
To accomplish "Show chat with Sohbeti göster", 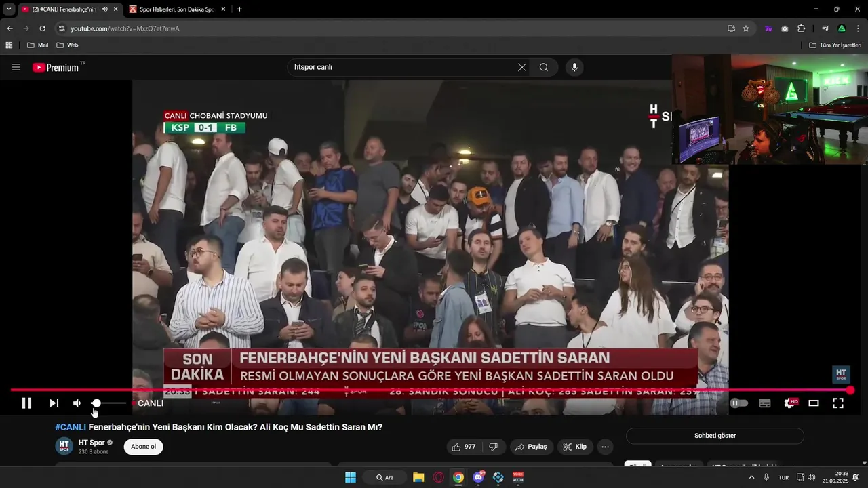I will pos(715,436).
